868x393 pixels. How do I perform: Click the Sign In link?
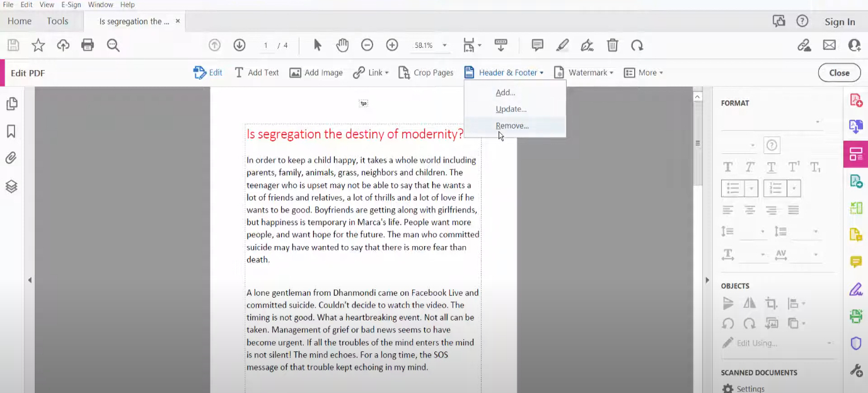click(840, 21)
